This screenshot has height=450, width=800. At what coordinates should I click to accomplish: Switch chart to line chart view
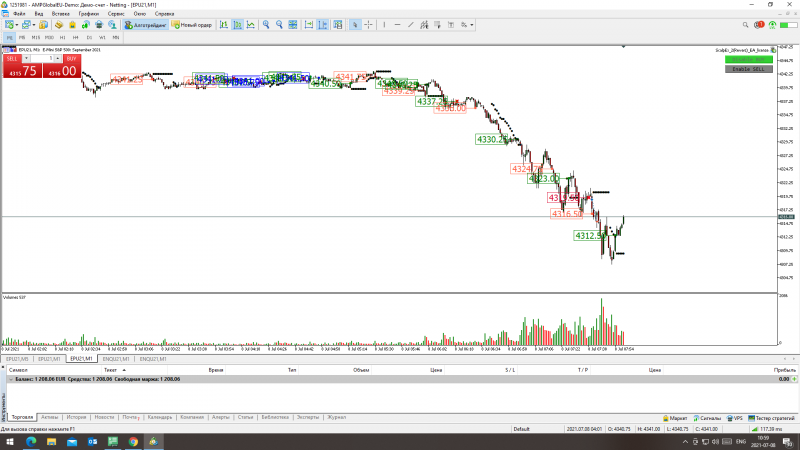pos(251,24)
